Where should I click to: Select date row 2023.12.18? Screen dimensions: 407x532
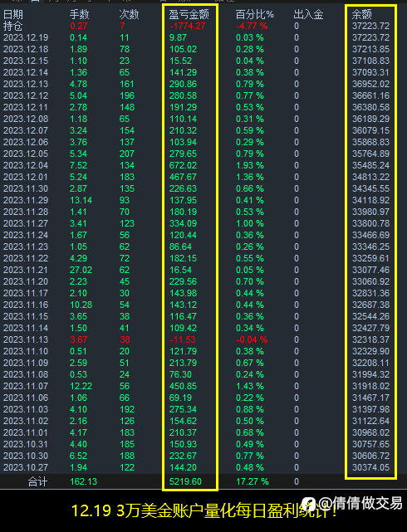coord(26,49)
